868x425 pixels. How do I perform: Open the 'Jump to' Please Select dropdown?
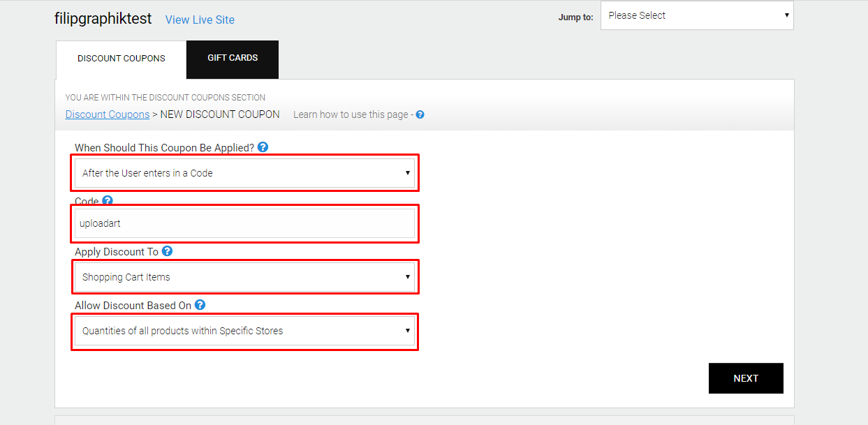point(696,15)
